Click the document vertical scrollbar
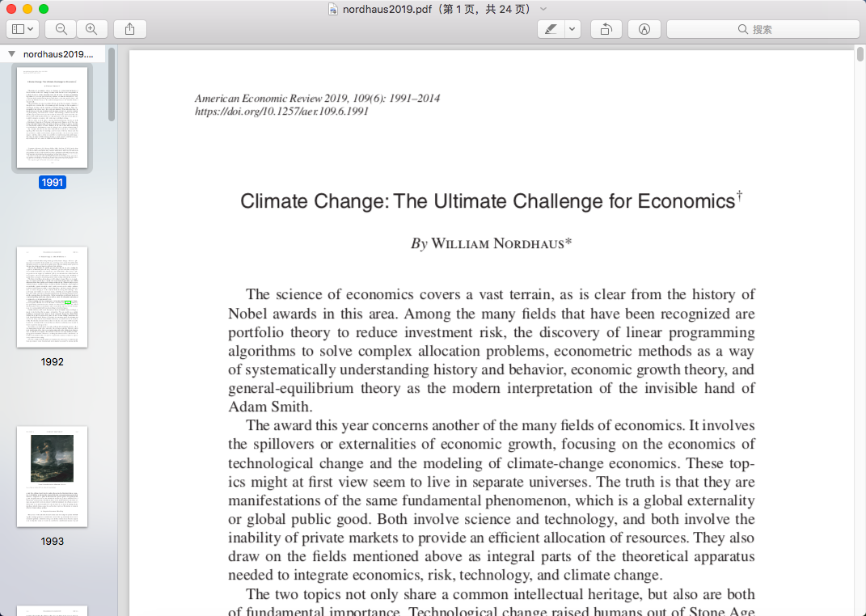This screenshot has height=616, width=866. point(860,54)
